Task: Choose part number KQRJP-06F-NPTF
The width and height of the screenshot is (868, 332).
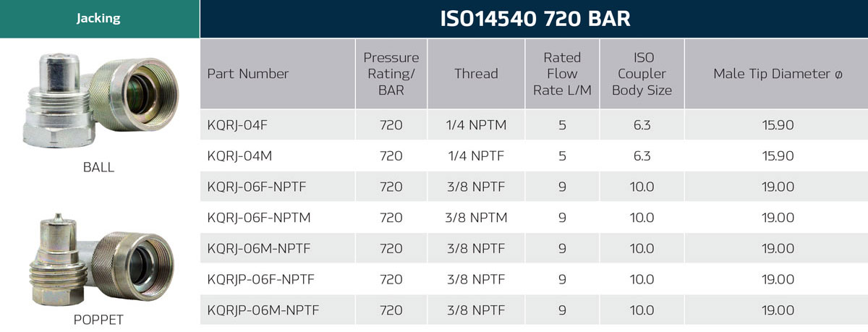Action: tap(261, 279)
